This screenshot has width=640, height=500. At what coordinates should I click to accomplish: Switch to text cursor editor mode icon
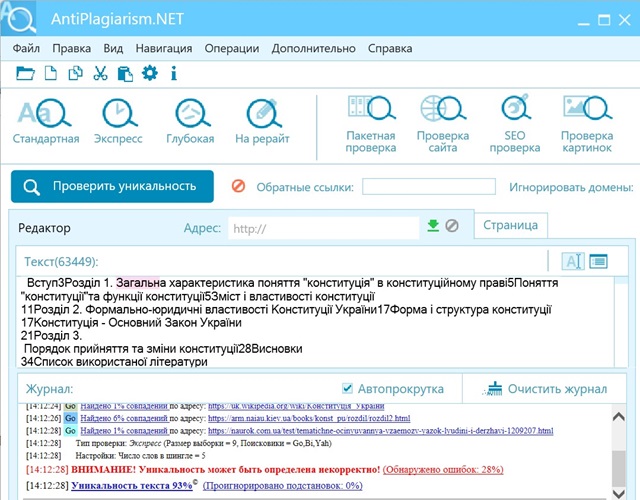click(573, 261)
